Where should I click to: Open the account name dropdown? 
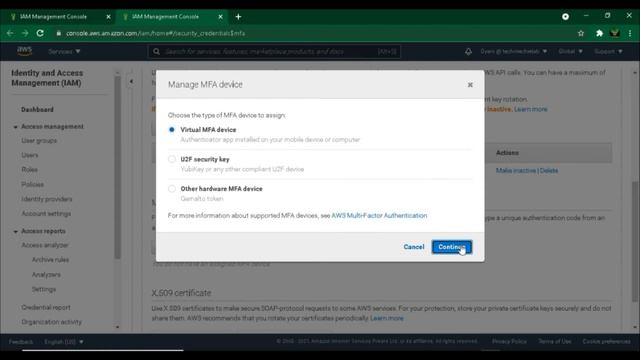[x=513, y=51]
